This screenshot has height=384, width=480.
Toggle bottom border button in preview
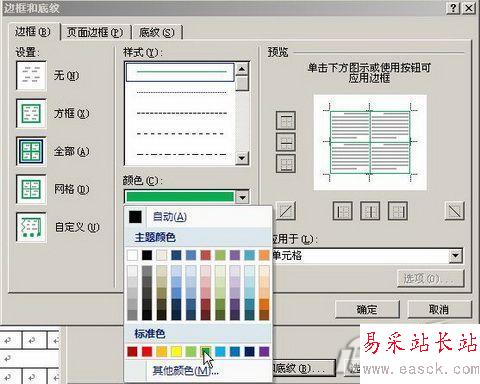click(286, 164)
